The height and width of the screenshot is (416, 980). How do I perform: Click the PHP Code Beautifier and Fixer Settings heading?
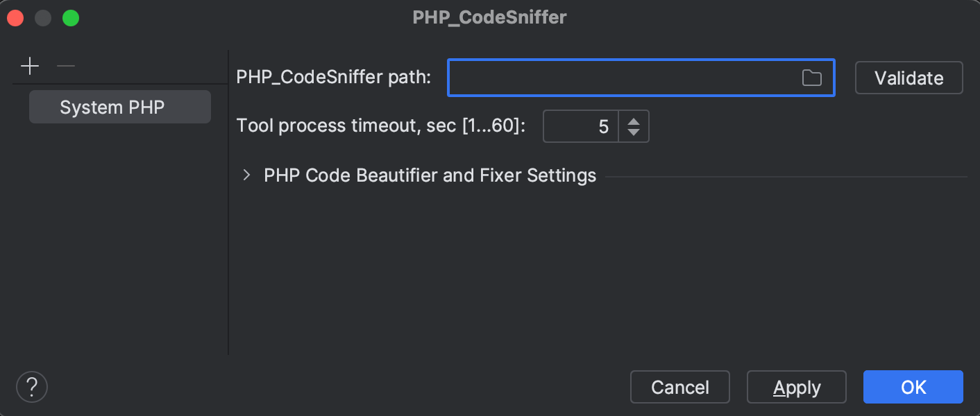click(x=430, y=175)
